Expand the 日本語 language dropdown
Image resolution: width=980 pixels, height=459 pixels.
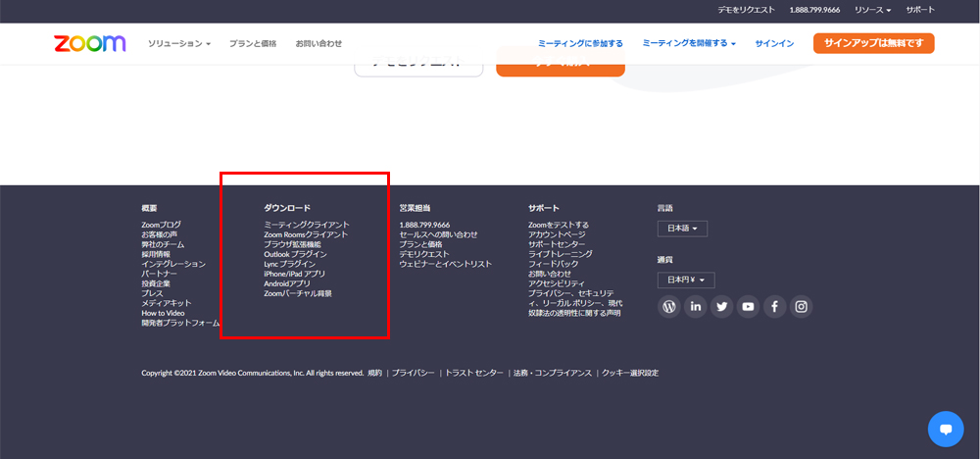point(682,229)
